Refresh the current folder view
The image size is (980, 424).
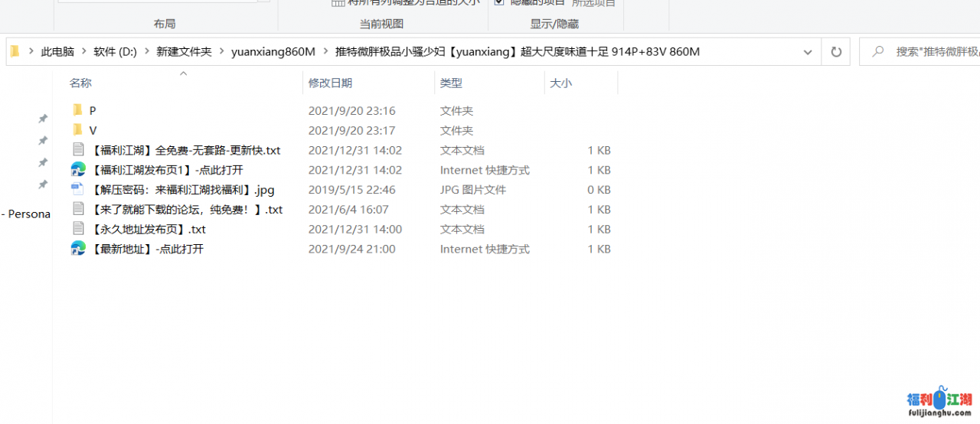(836, 52)
